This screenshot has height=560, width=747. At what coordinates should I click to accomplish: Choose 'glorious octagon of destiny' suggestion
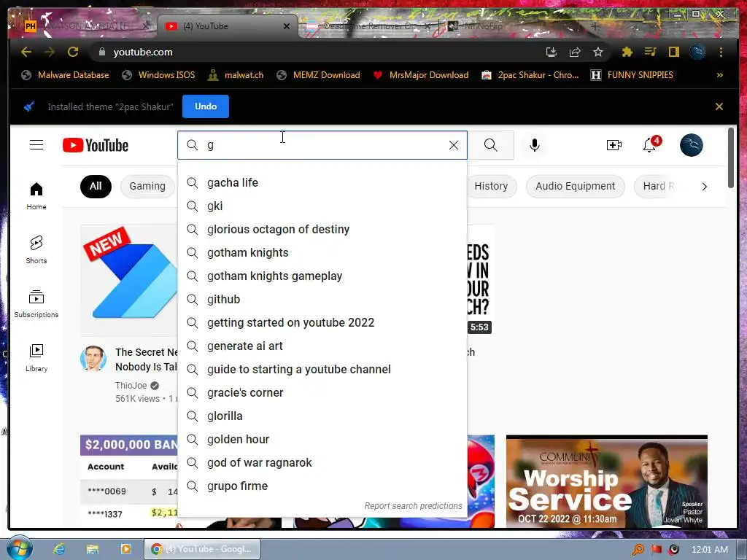point(322,229)
